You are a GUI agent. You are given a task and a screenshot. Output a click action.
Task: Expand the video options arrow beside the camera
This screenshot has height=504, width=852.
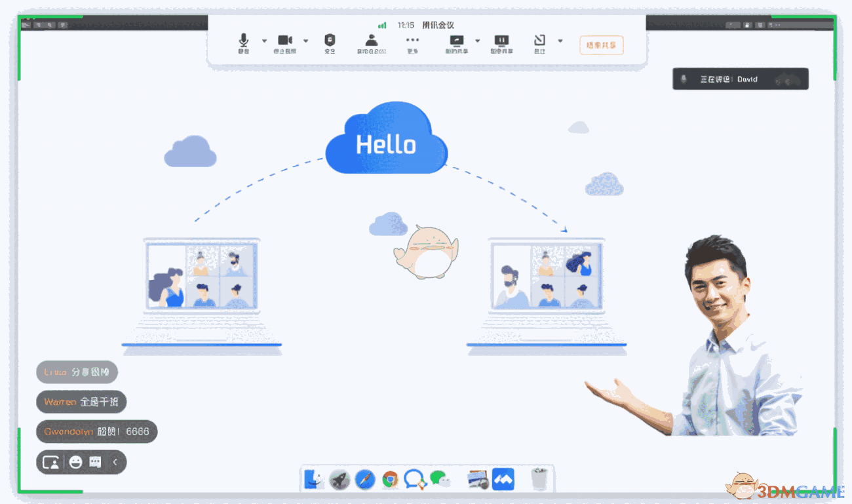coord(305,41)
